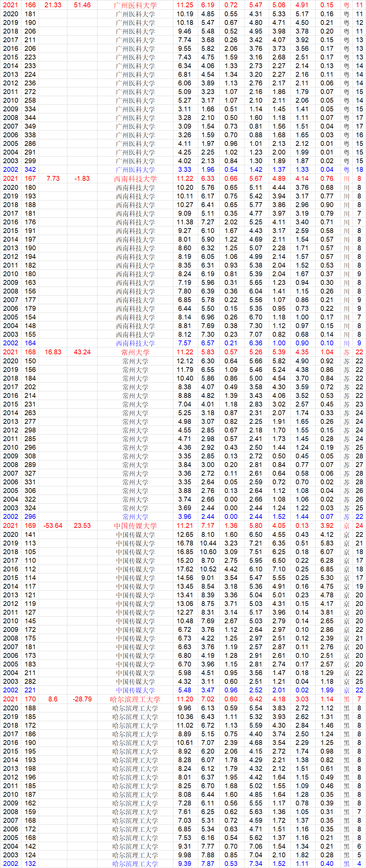This screenshot has height=868, width=366.
Task: Click rank 167 in 西南科技大学 2021 row
Action: [x=30, y=179]
